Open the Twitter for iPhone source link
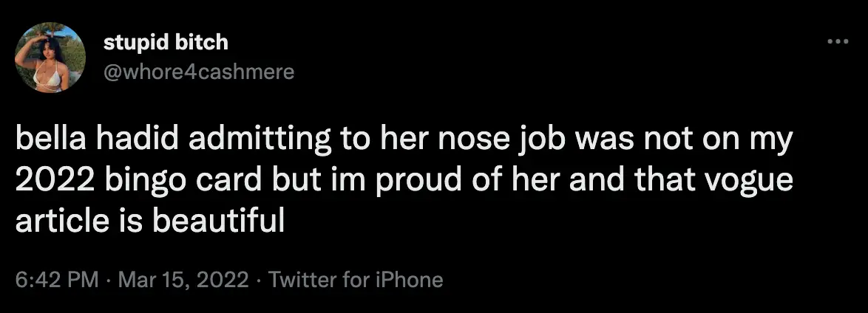 [356, 281]
